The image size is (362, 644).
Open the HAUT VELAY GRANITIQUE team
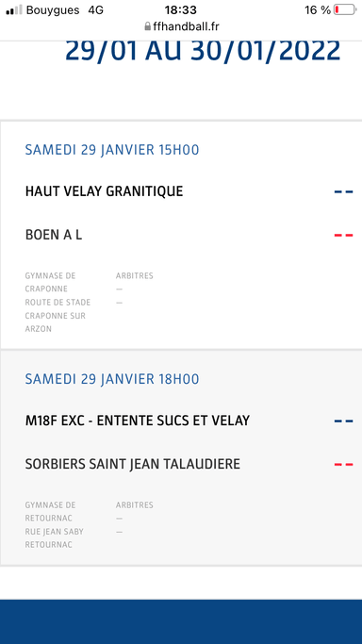pyautogui.click(x=105, y=191)
